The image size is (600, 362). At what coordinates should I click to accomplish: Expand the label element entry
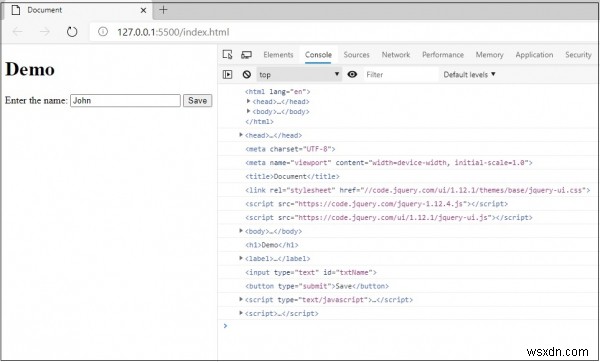click(x=241, y=258)
